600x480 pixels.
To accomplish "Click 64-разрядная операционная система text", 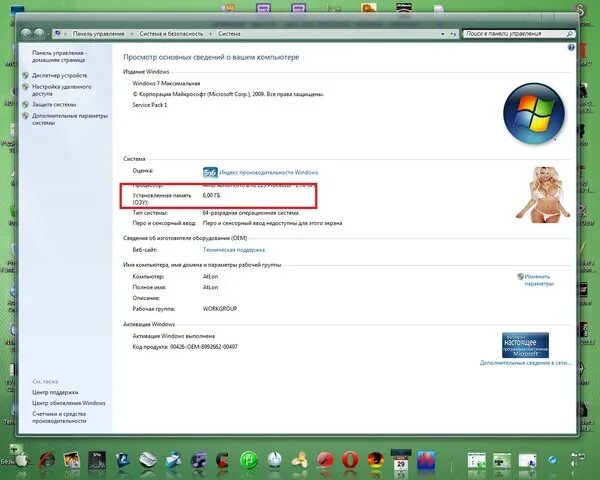I will point(250,212).
